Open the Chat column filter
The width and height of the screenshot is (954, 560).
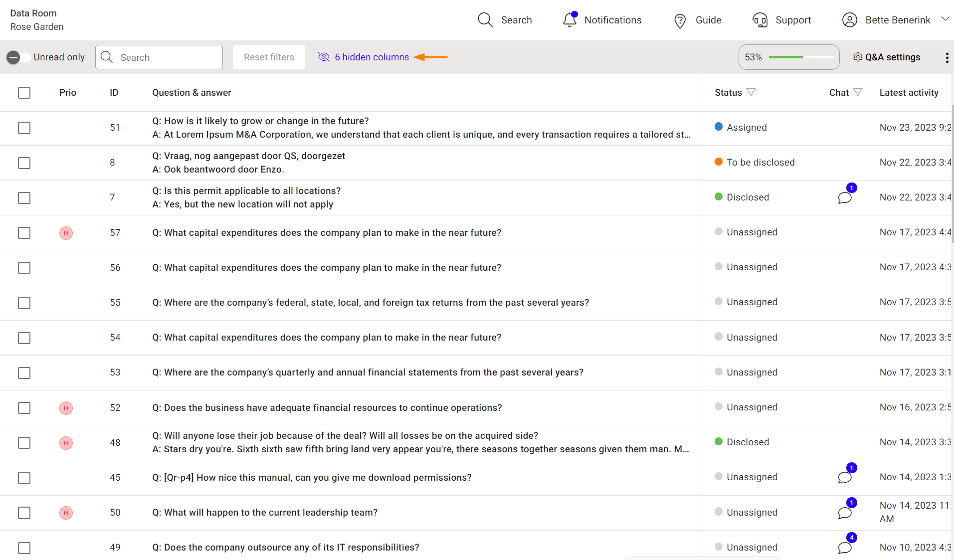tap(858, 92)
